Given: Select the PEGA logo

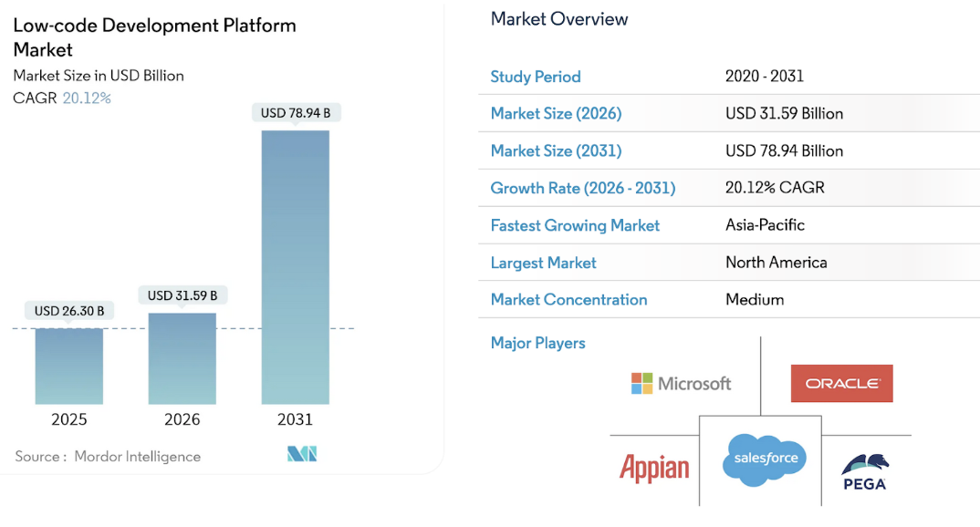Looking at the screenshot, I should 863,472.
